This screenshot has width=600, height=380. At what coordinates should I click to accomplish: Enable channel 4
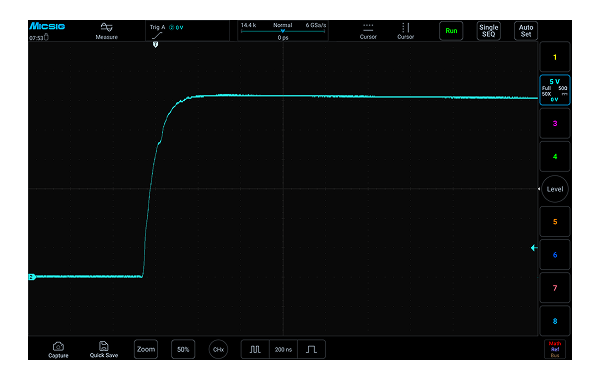coord(555,157)
